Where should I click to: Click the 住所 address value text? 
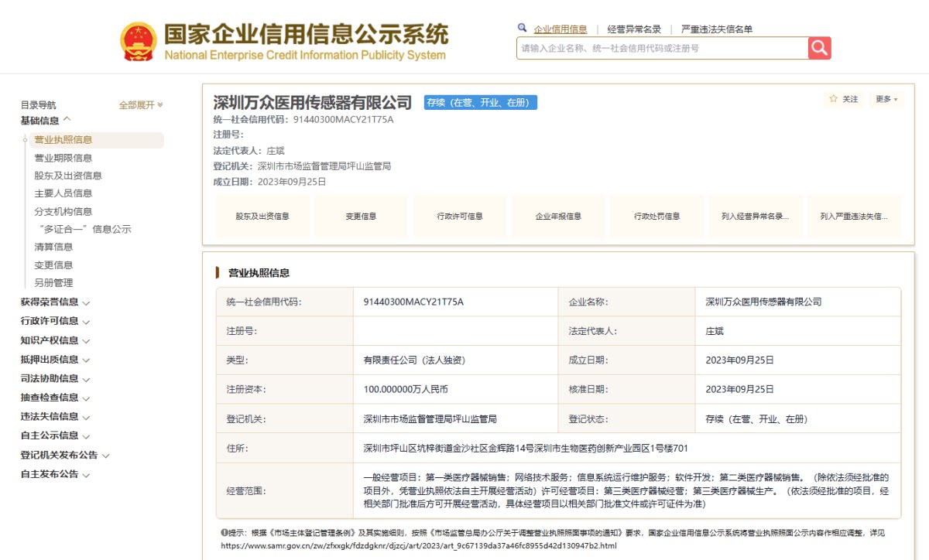pos(526,448)
